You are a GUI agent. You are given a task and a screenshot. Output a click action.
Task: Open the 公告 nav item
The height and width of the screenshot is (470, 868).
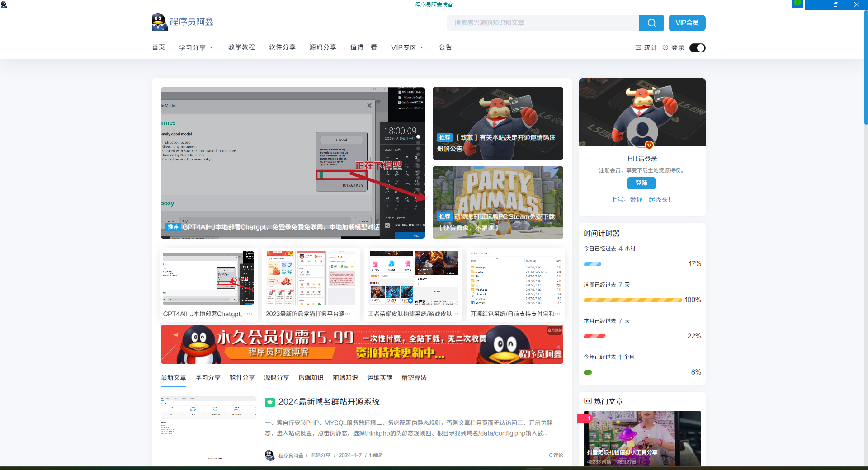(445, 47)
